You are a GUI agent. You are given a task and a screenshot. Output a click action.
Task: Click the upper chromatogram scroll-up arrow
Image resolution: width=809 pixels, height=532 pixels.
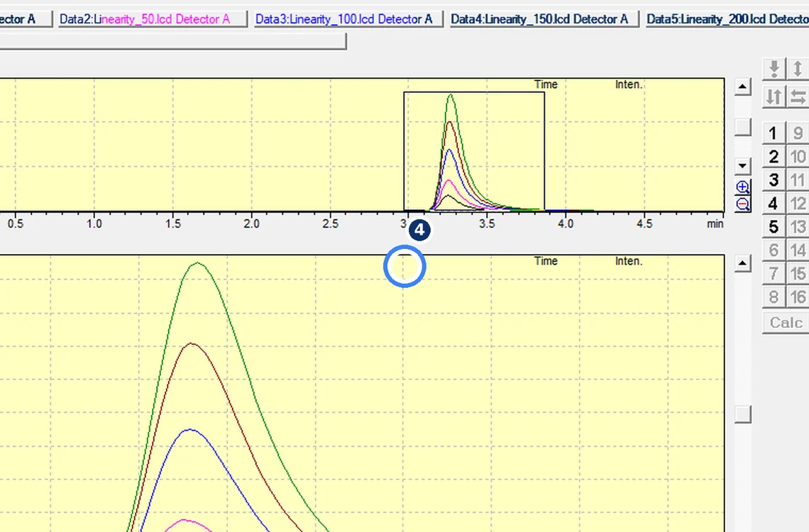click(742, 86)
